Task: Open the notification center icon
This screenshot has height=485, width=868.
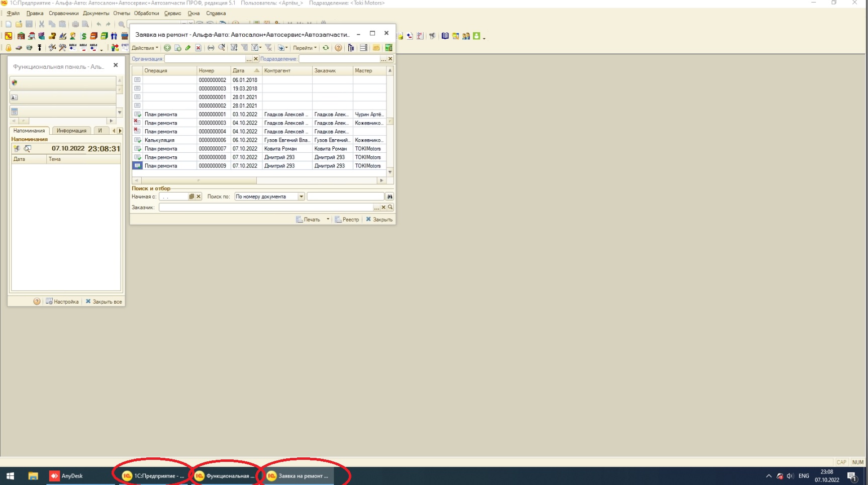Action: 852,476
